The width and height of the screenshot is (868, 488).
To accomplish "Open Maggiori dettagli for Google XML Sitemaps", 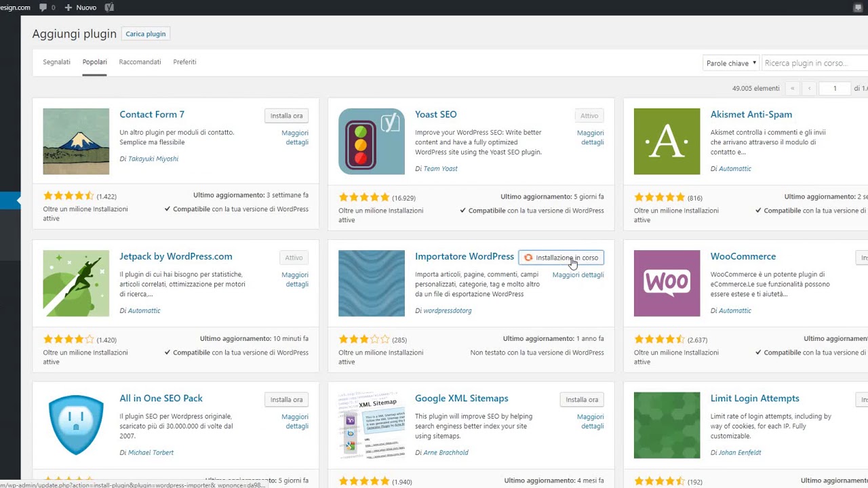I will pos(591,422).
